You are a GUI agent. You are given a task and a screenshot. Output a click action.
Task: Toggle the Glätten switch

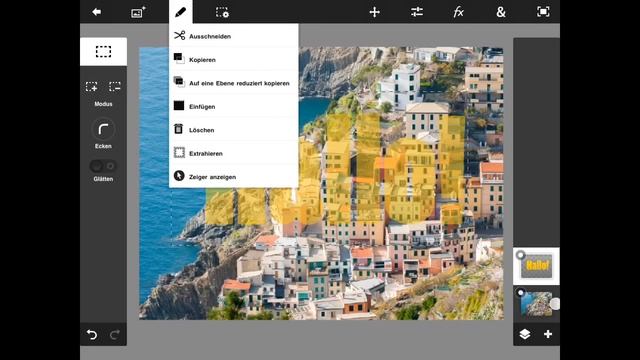tap(103, 166)
